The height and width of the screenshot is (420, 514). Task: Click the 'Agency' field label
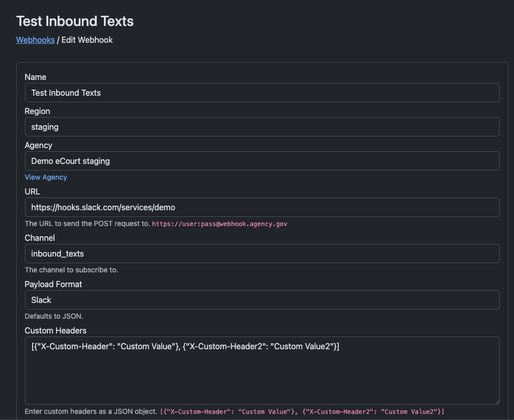coord(39,146)
